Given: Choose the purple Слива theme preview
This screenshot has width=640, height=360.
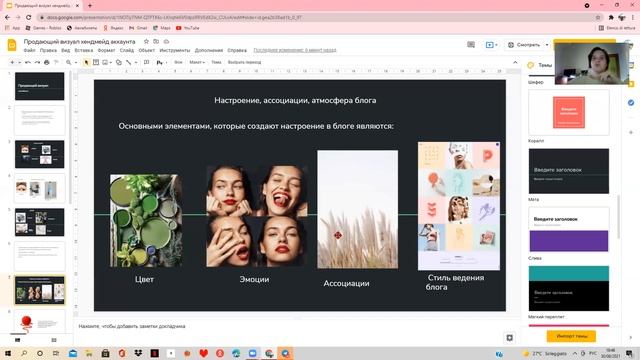Looking at the screenshot, I should 569,230.
